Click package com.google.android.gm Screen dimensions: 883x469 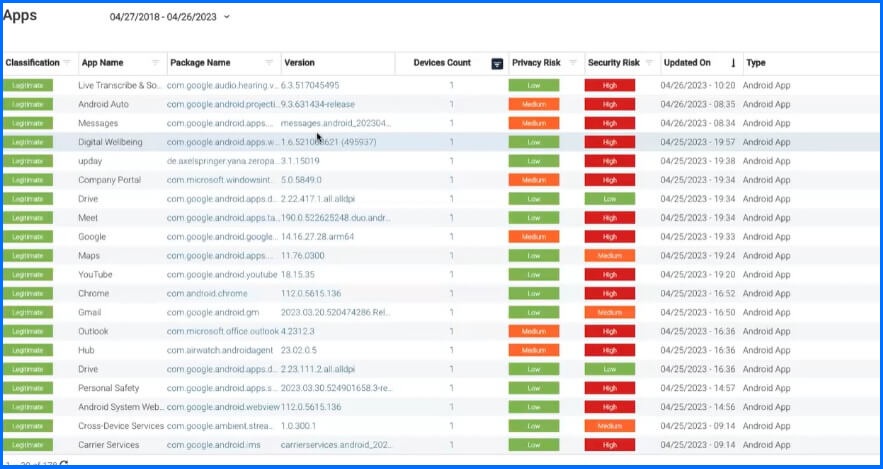[x=213, y=312]
